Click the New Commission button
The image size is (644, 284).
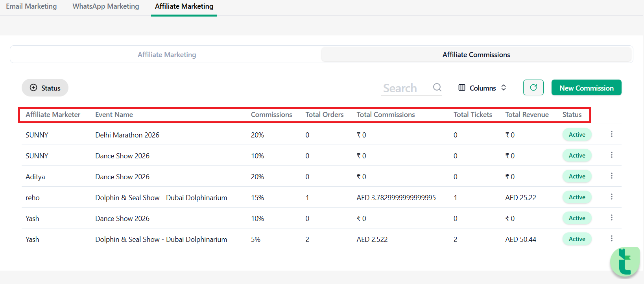(586, 87)
